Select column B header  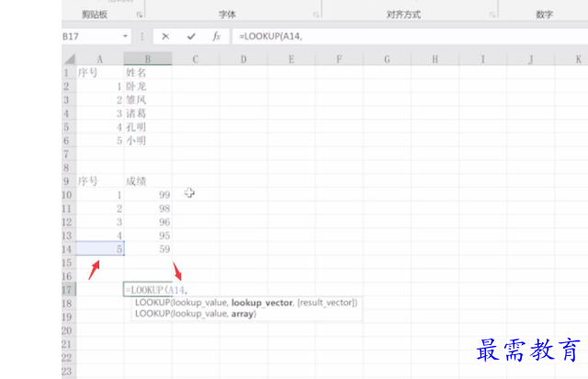pos(148,59)
